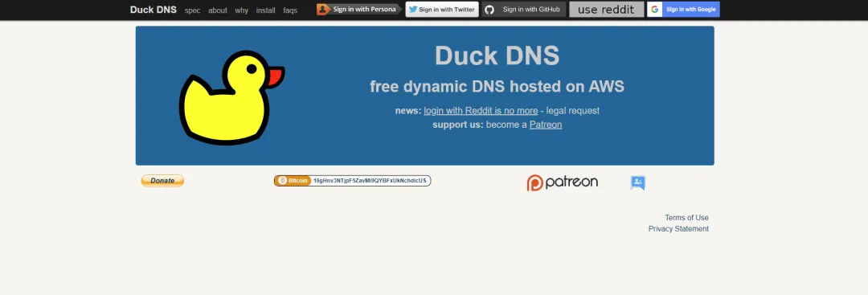The width and height of the screenshot is (868, 295).
Task: Open the spec page
Action: (x=192, y=10)
